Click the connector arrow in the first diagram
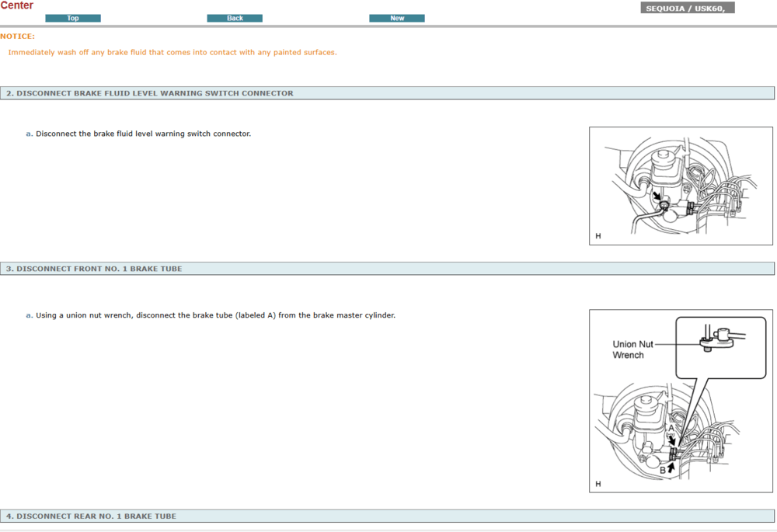Image resolution: width=777 pixels, height=532 pixels. click(658, 198)
